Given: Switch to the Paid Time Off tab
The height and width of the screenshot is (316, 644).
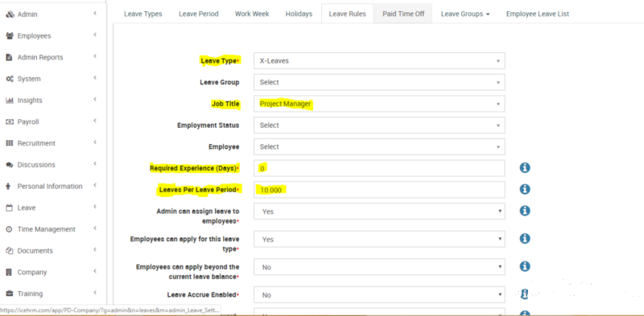Looking at the screenshot, I should 403,14.
